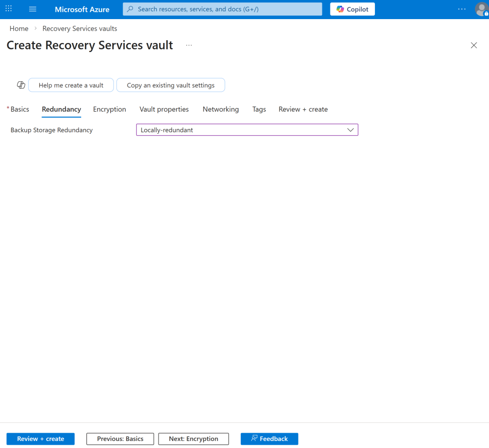Open the user account avatar
Screen dimensions: 489x448
click(x=481, y=9)
